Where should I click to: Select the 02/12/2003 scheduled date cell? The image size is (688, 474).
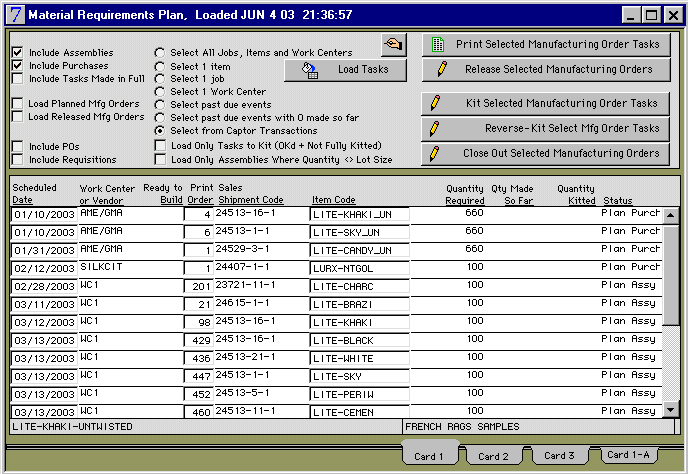43,268
